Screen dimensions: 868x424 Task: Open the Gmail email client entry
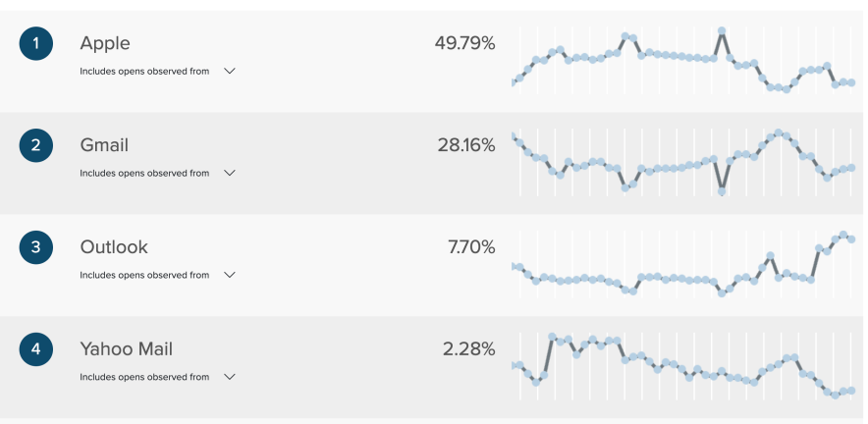(x=104, y=145)
